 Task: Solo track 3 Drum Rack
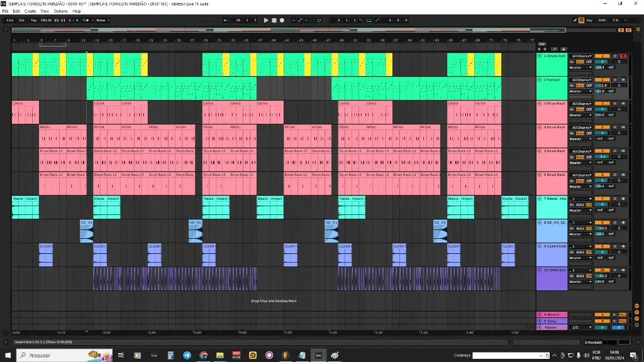(615, 104)
